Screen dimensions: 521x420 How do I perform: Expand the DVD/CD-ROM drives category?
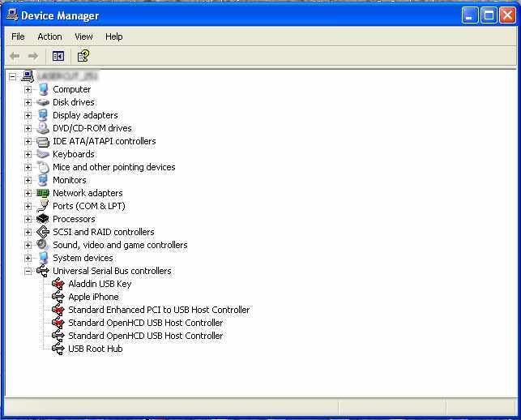point(28,129)
